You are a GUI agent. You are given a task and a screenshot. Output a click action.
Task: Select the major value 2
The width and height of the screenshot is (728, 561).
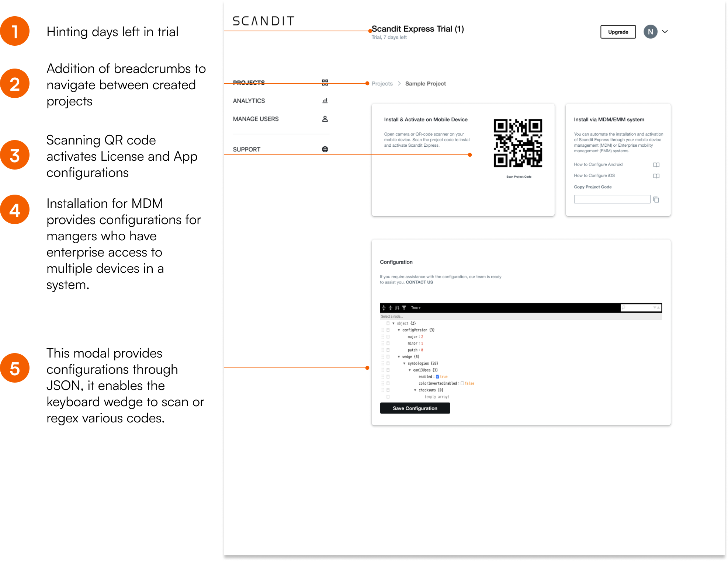click(x=422, y=337)
